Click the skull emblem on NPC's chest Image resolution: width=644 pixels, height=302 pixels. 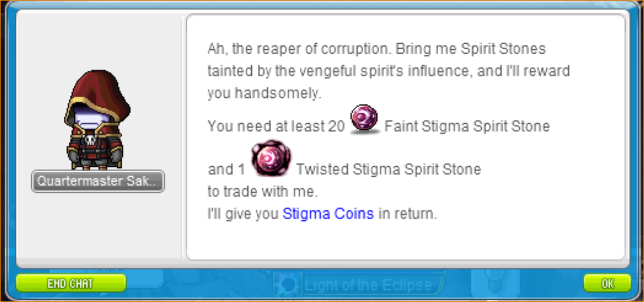(91, 140)
